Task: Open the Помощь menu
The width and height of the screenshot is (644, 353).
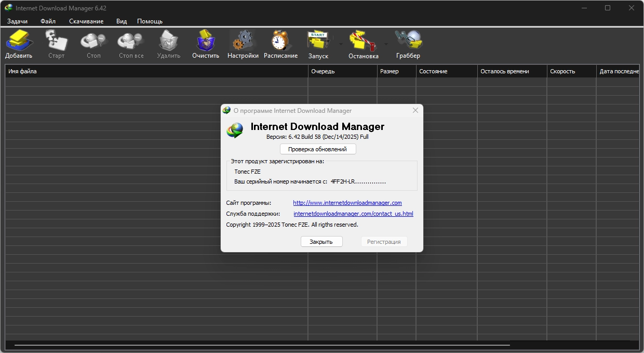Action: click(x=150, y=21)
